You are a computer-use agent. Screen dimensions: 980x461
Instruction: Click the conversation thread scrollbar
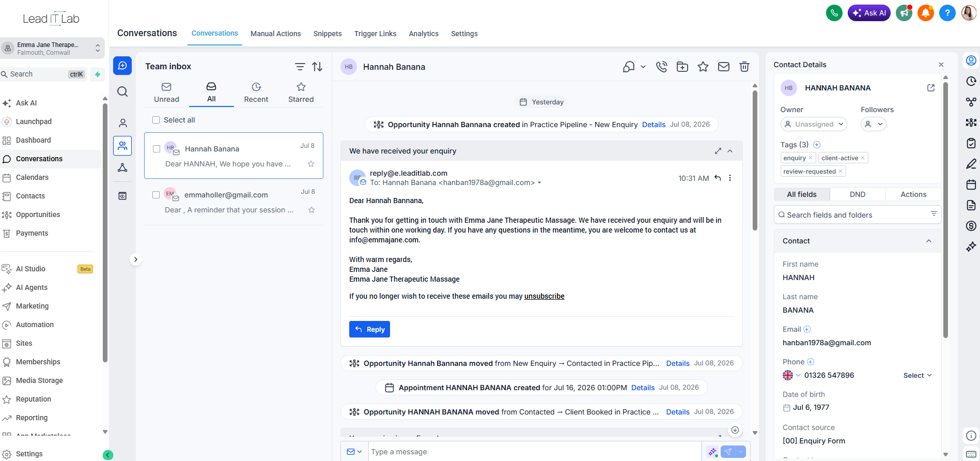755,160
